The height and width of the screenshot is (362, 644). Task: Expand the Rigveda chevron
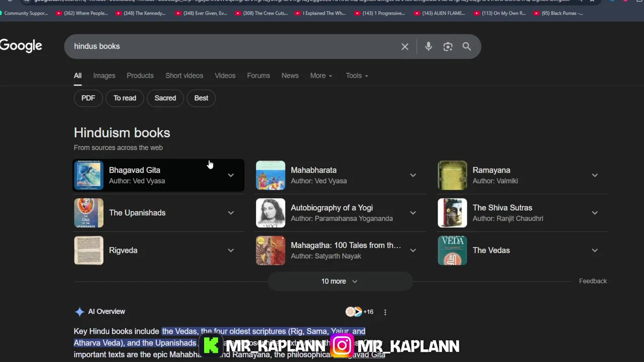click(x=231, y=250)
